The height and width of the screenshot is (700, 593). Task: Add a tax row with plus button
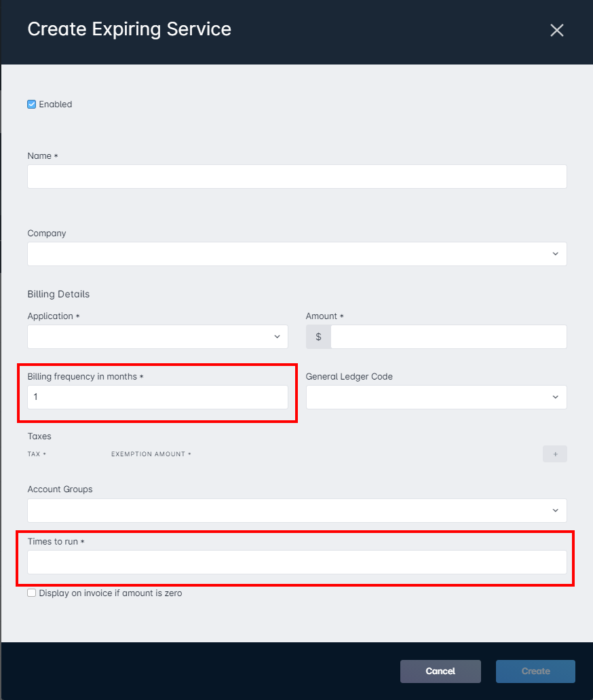[555, 454]
